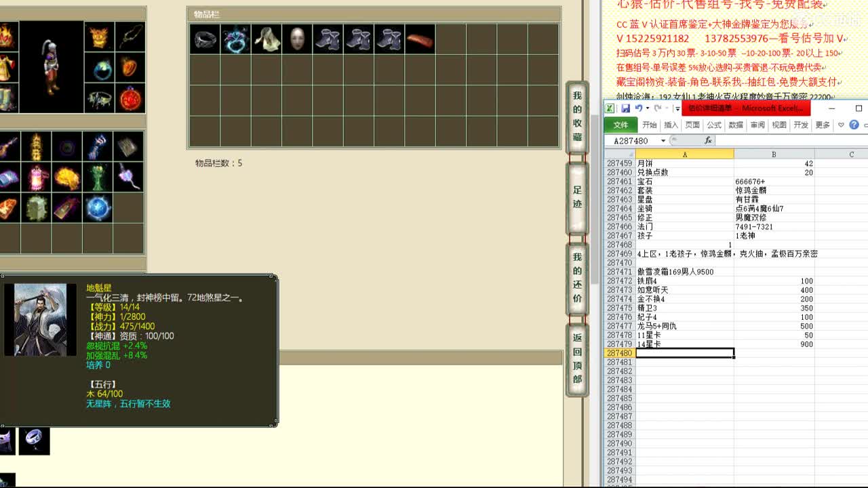Image resolution: width=868 pixels, height=488 pixels.
Task: Click the Redo icon in Excel
Action: pyautogui.click(x=658, y=108)
